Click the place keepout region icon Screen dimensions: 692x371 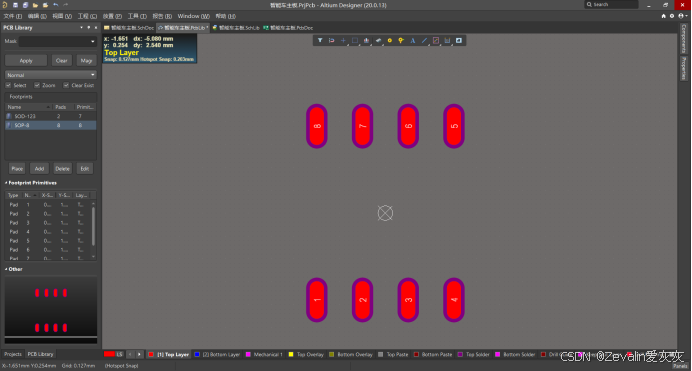(x=436, y=40)
